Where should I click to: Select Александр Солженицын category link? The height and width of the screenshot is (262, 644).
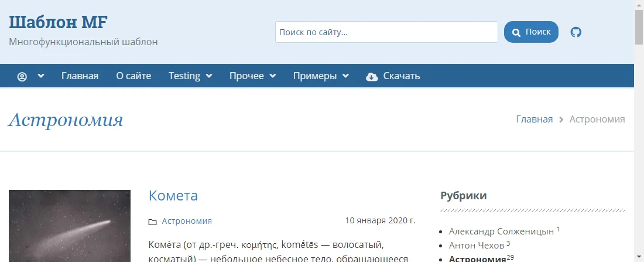(x=501, y=231)
